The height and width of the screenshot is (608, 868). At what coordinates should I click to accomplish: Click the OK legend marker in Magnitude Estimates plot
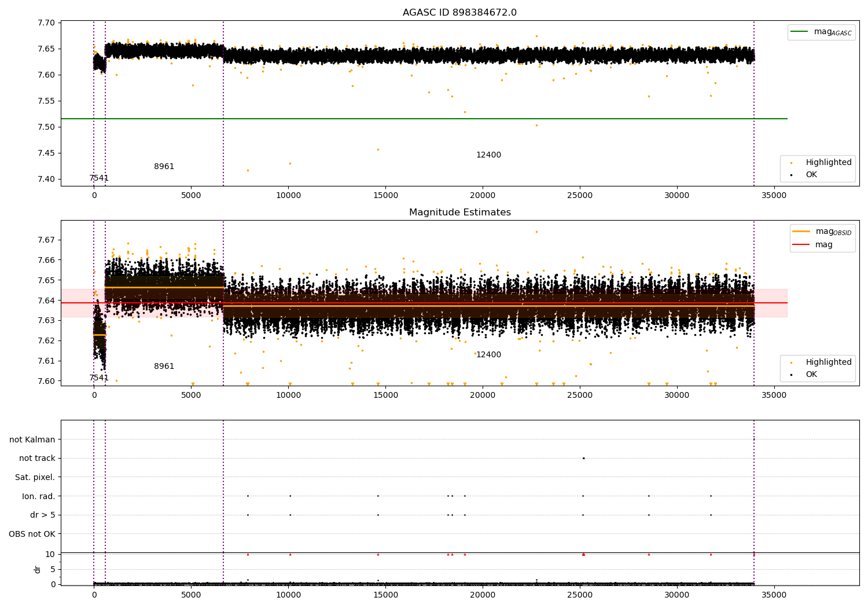[x=791, y=375]
